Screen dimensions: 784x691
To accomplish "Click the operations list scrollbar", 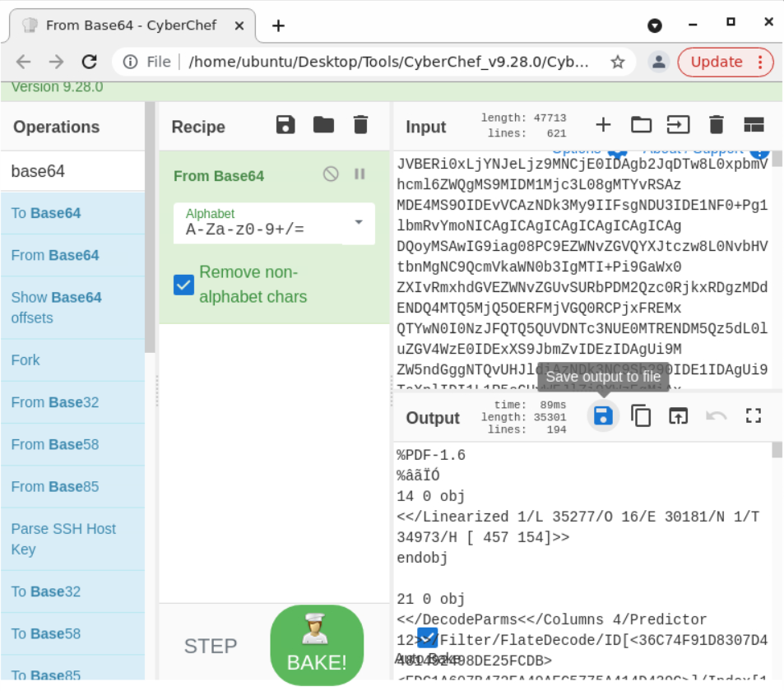I will pos(150,228).
